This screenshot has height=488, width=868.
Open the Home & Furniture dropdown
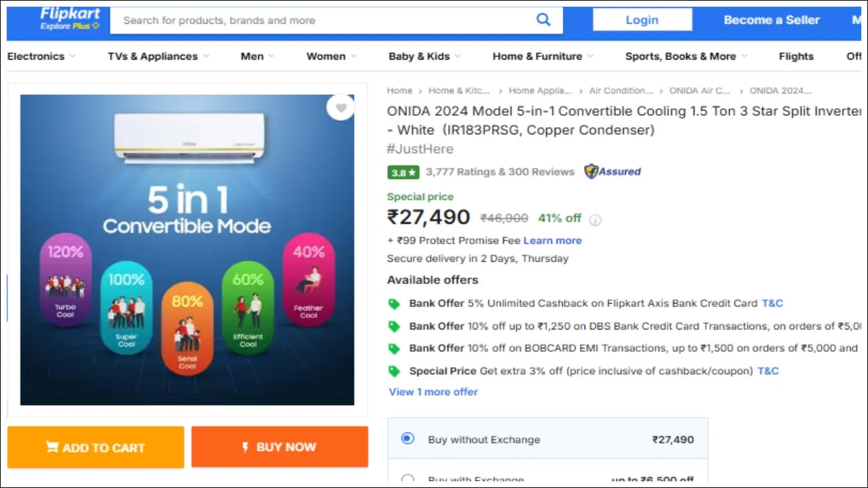click(x=542, y=56)
